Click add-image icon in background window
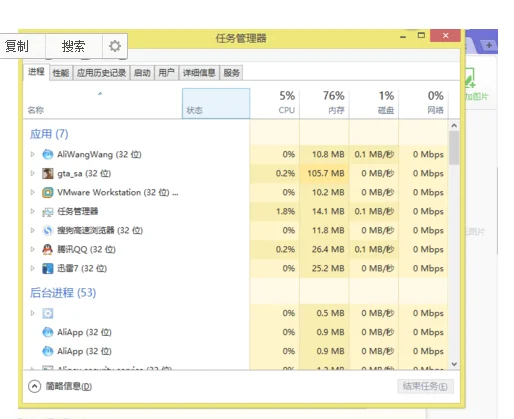514x419 pixels. tap(470, 78)
